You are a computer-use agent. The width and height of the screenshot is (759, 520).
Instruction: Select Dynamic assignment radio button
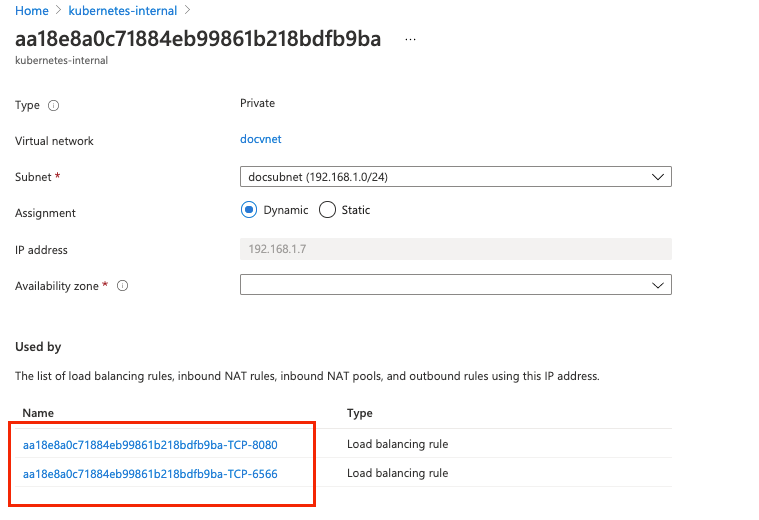[249, 210]
